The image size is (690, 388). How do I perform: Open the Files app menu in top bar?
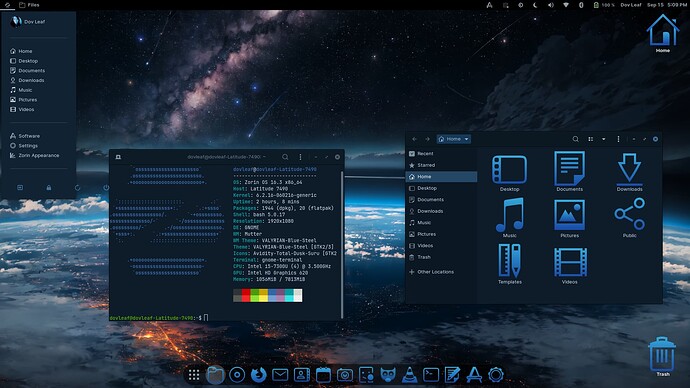tap(29, 5)
